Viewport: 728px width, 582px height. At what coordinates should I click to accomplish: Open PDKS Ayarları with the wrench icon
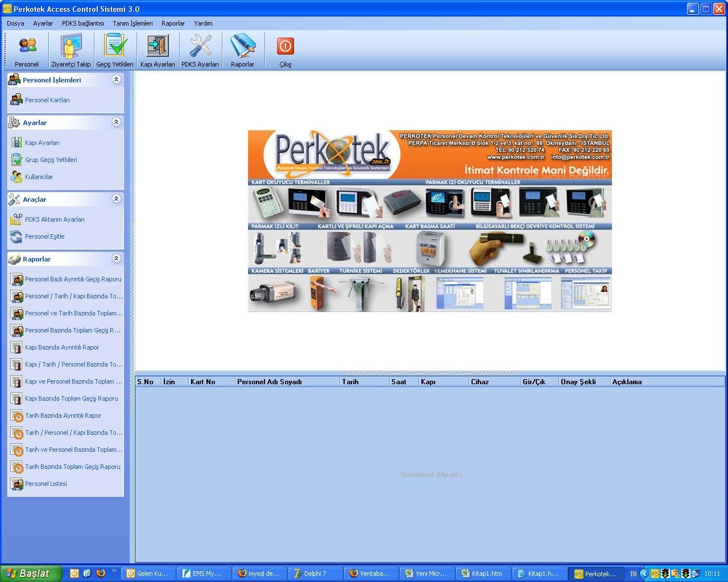(x=200, y=50)
